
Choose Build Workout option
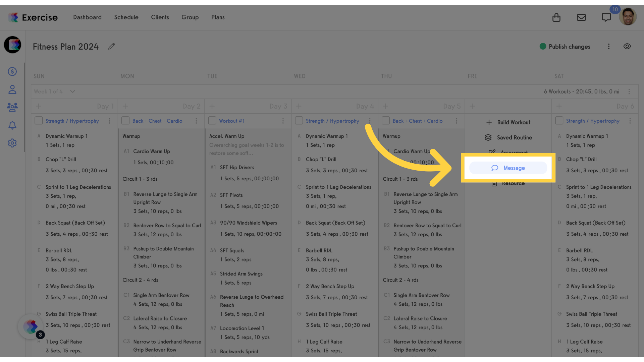pos(508,122)
